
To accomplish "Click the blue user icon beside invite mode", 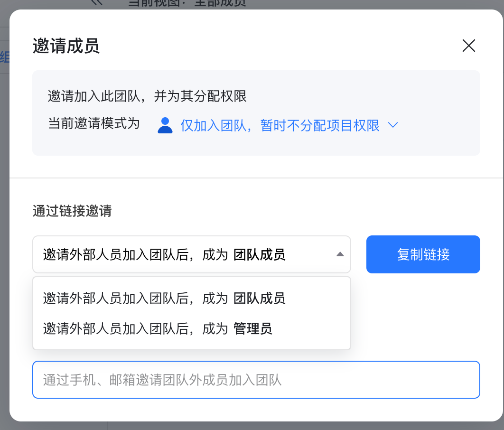I will pyautogui.click(x=165, y=125).
